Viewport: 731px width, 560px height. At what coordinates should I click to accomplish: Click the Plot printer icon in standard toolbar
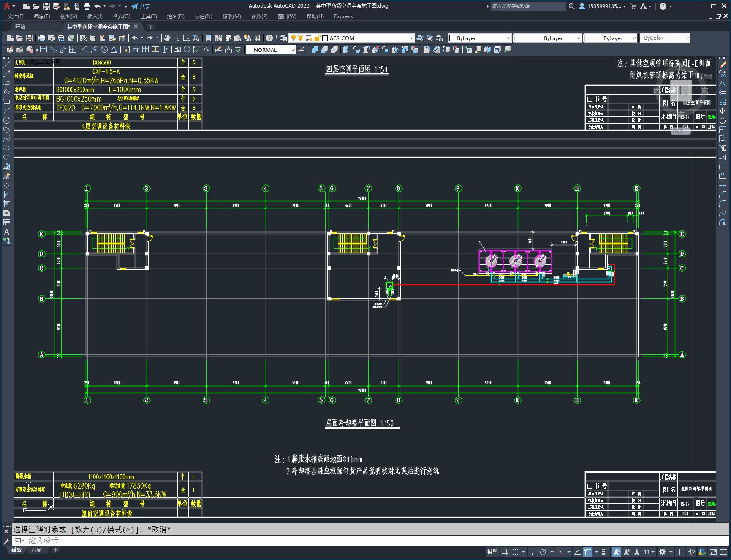[x=41, y=38]
